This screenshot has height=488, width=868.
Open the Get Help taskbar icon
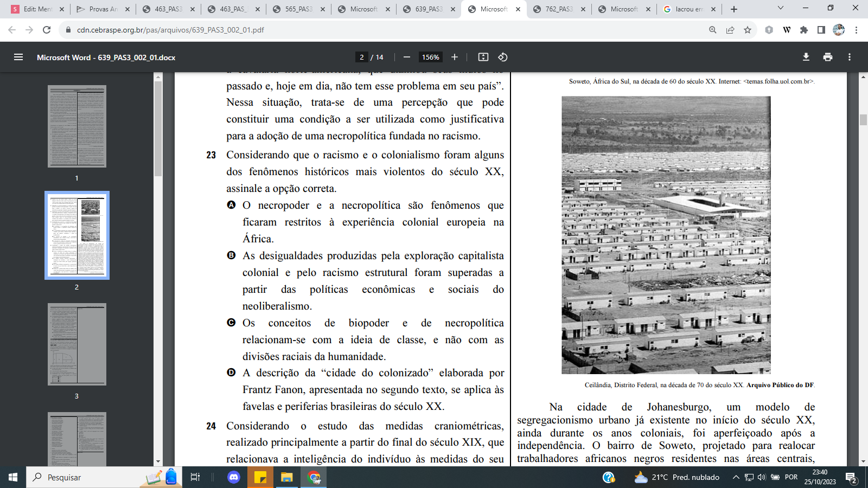pyautogui.click(x=609, y=477)
